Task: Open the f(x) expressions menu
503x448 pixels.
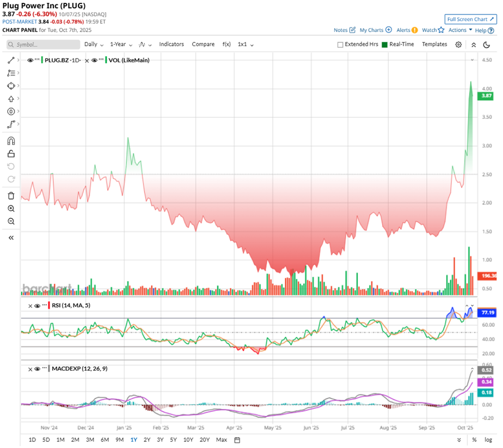Action: 227,44
